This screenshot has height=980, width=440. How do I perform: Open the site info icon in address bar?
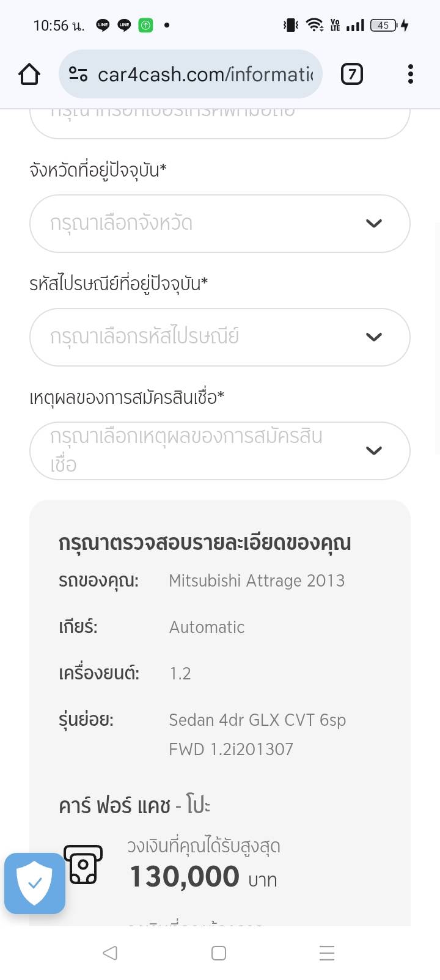click(x=78, y=75)
